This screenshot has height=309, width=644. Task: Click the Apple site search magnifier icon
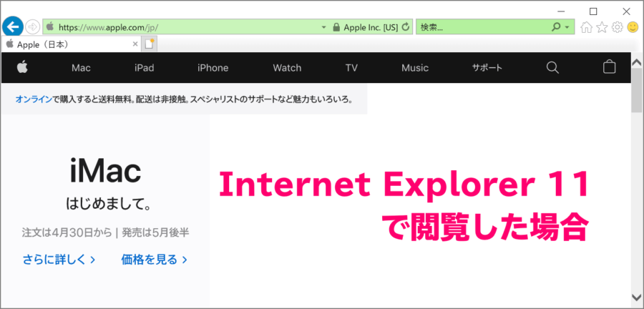(553, 67)
